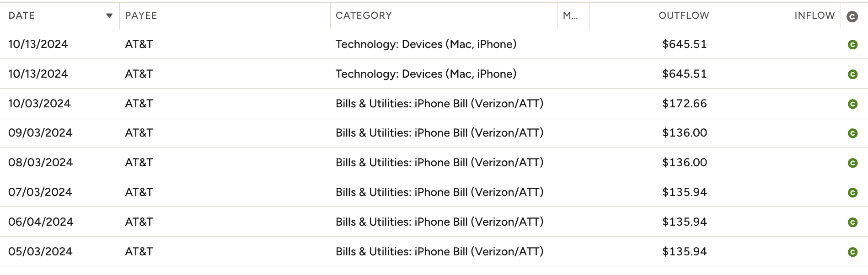
Task: Select the $135.94 outflow on the 07/03/2024 row
Action: [685, 192]
